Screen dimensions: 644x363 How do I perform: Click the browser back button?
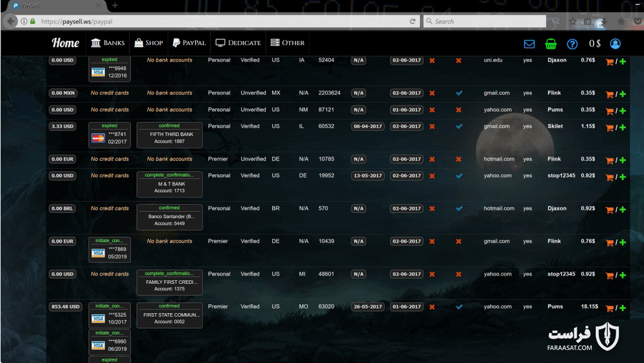coord(11,22)
